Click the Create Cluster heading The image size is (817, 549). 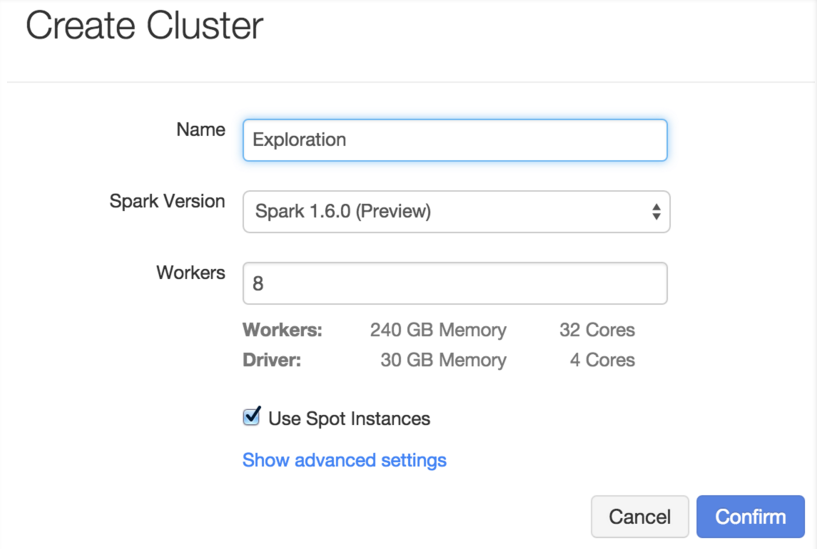pos(144,26)
